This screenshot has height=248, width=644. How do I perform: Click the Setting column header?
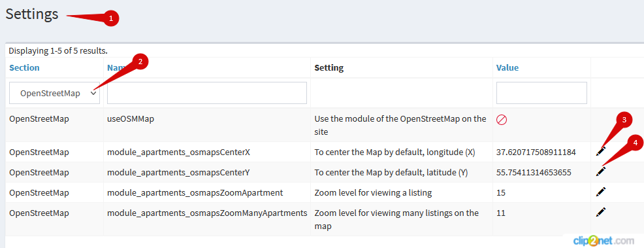coord(329,68)
